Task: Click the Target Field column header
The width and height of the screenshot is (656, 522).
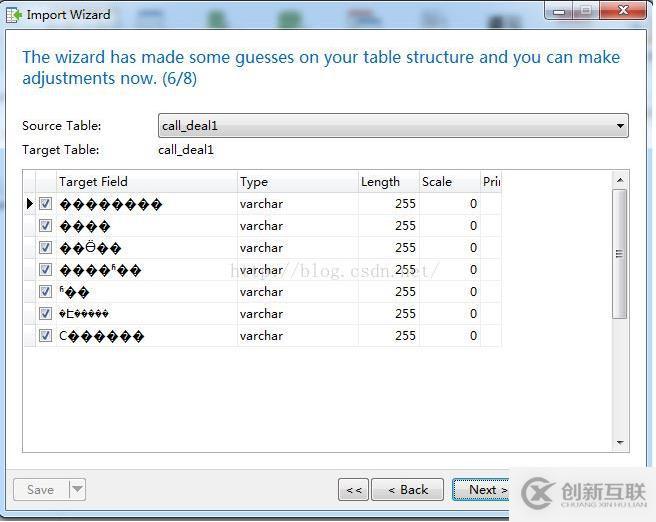Action: point(146,182)
